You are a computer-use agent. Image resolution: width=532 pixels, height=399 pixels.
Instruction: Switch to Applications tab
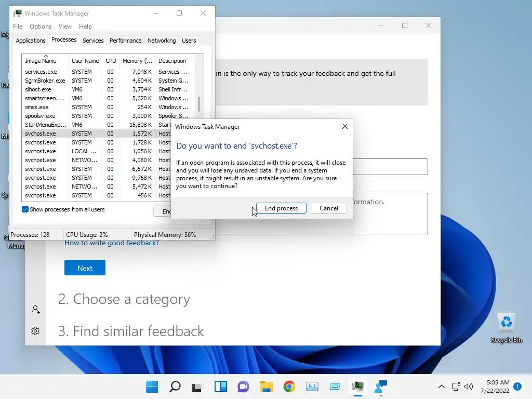point(31,41)
